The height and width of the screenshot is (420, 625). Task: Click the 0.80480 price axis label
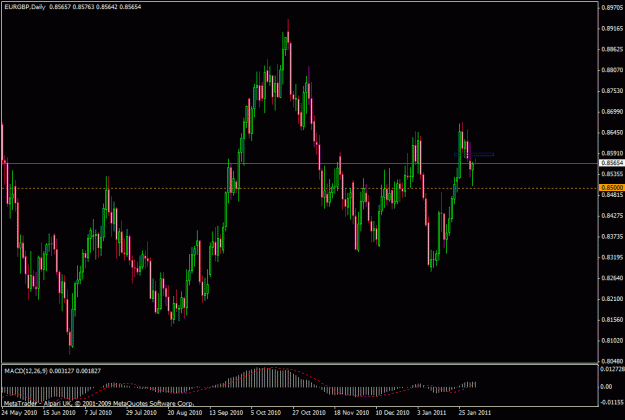pos(612,361)
